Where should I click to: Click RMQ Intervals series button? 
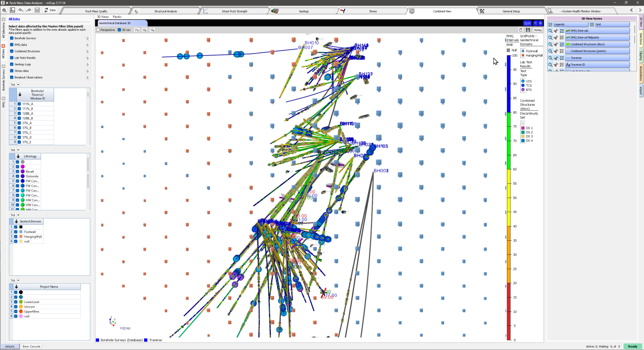click(x=597, y=31)
